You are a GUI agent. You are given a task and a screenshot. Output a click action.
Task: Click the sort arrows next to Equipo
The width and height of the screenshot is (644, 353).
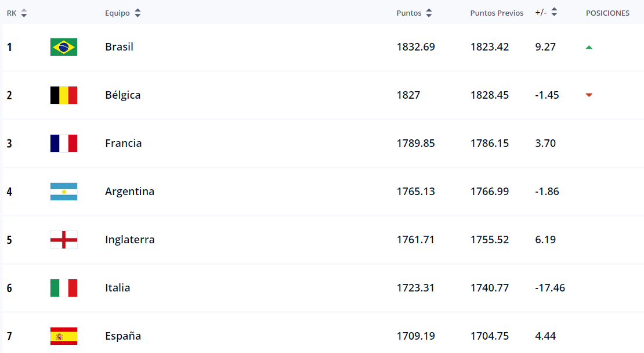pyautogui.click(x=137, y=12)
